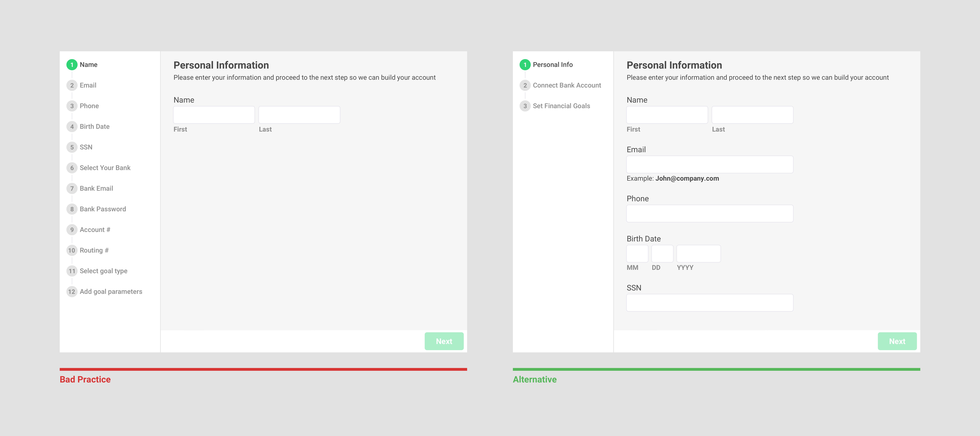Focus First name field in left form

[214, 115]
